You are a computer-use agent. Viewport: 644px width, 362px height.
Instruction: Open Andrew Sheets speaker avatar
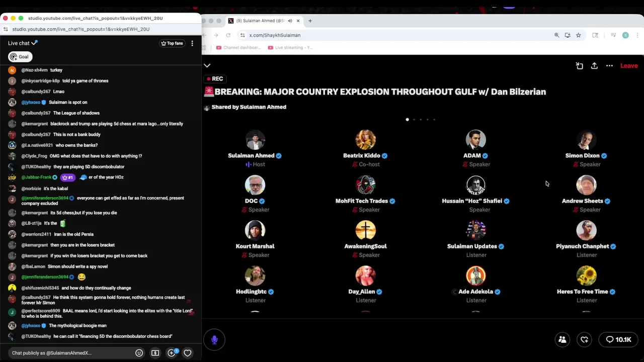(x=586, y=186)
